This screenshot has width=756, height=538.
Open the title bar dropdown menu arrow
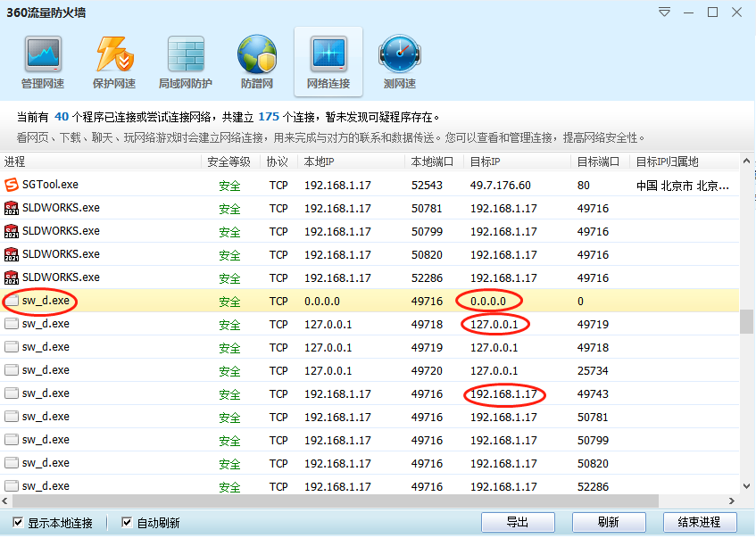pos(664,12)
